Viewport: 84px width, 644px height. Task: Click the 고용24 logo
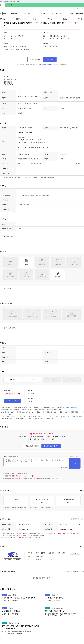click(3, 13)
